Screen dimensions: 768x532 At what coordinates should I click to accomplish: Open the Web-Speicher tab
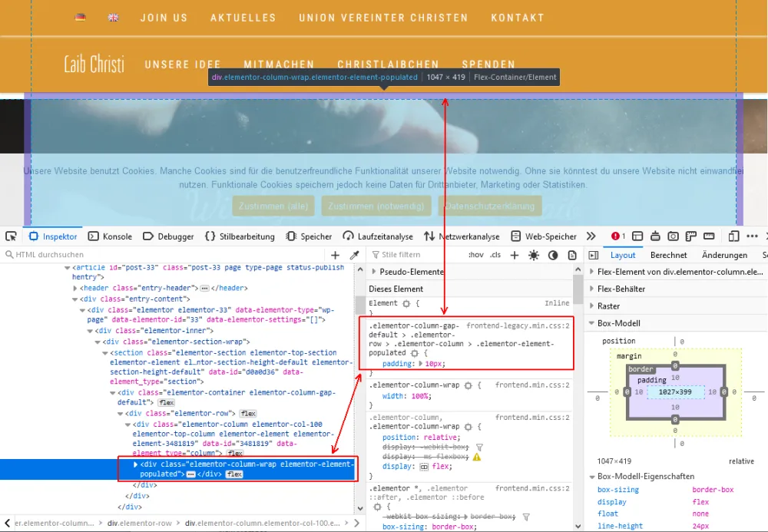(544, 236)
